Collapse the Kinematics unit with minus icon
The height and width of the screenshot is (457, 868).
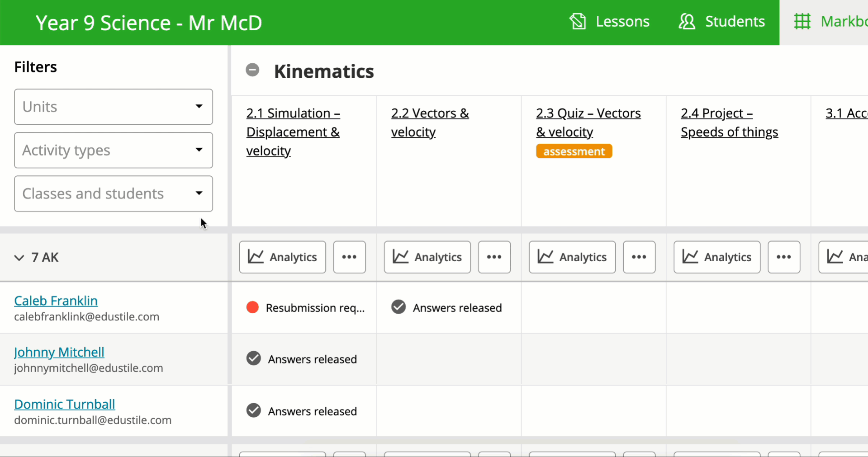tap(252, 70)
